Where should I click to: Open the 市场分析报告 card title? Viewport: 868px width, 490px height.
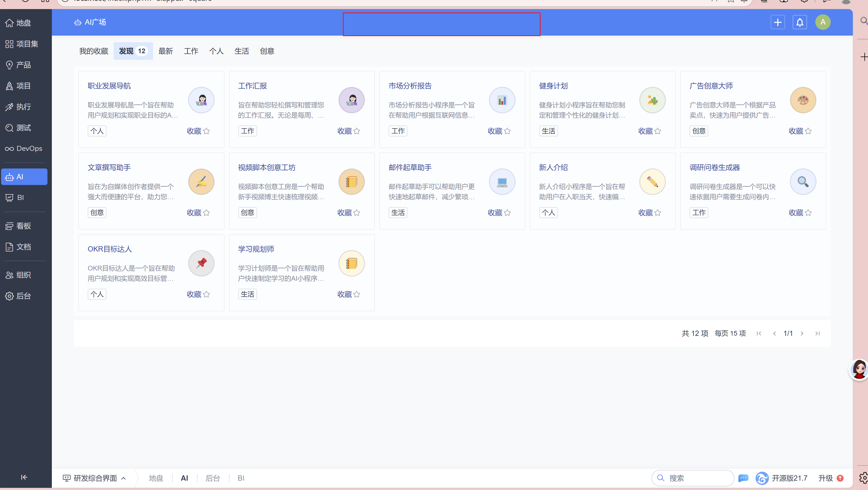point(410,86)
